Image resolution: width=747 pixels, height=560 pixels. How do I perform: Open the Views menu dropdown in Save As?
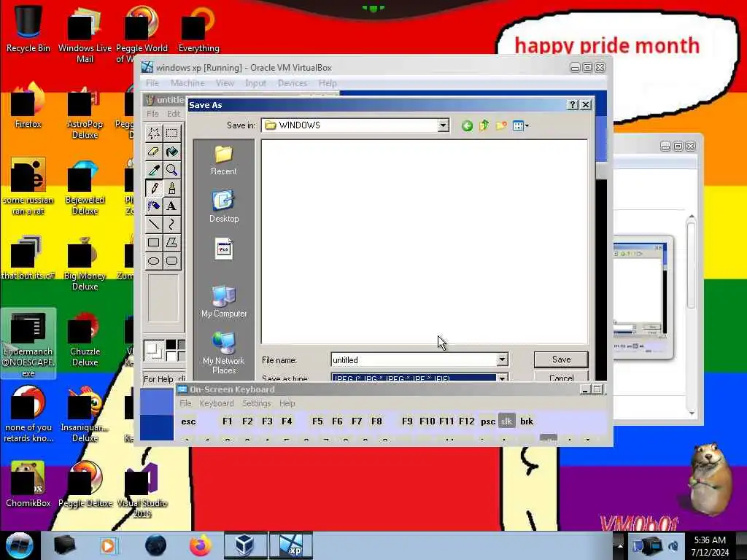520,125
